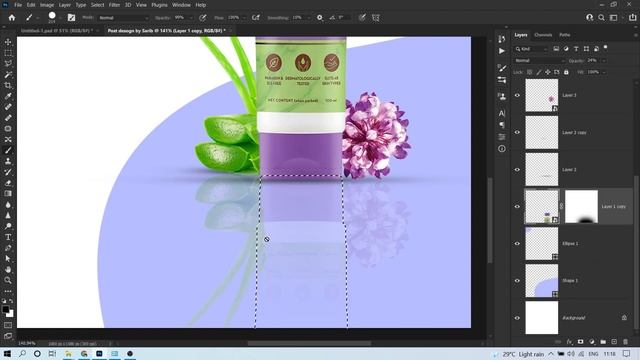Open layer Opacity dropdown arrow

coord(604,60)
